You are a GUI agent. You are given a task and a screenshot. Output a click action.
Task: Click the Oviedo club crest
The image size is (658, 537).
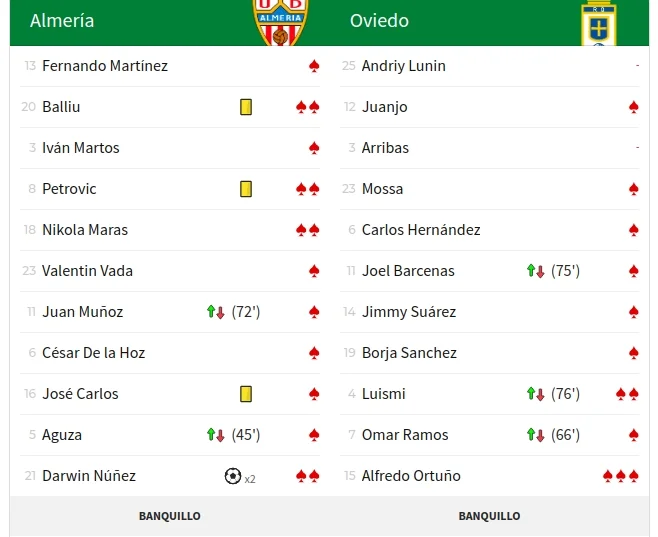point(599,24)
